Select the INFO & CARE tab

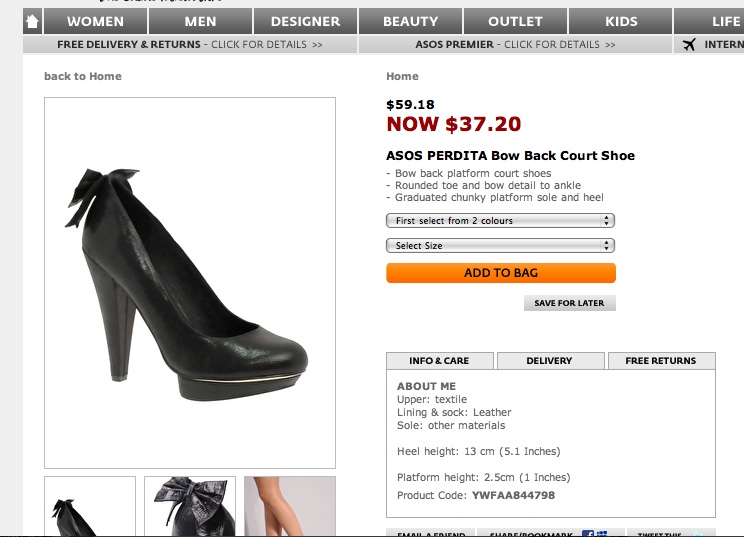(439, 361)
